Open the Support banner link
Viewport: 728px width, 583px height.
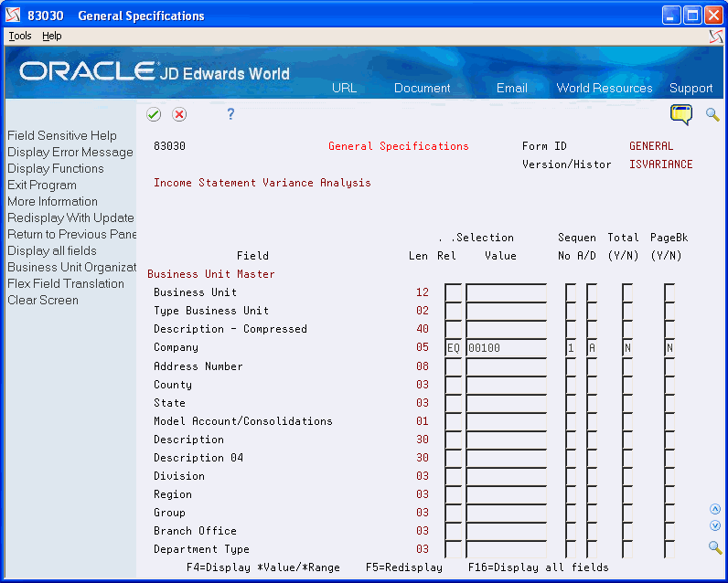click(691, 88)
